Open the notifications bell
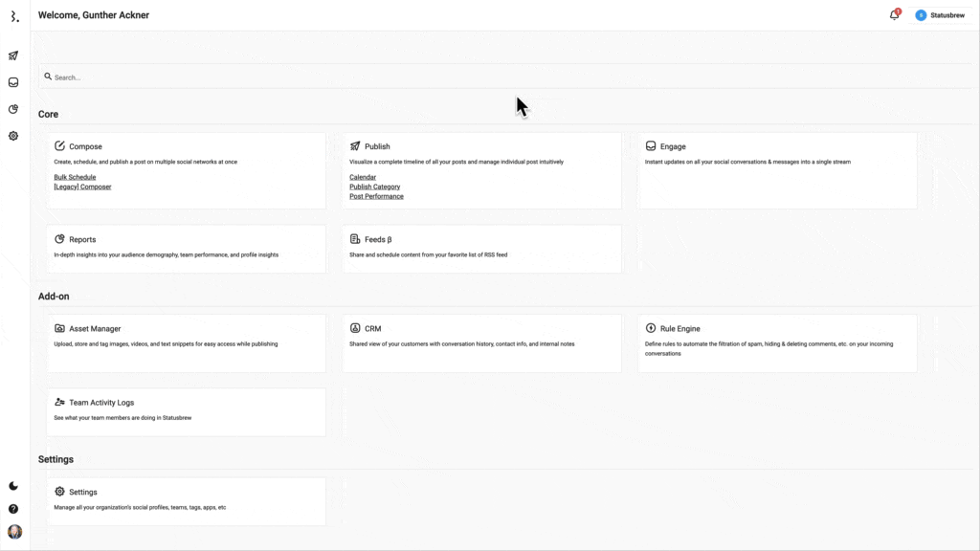This screenshot has height=551, width=980. click(x=894, y=15)
